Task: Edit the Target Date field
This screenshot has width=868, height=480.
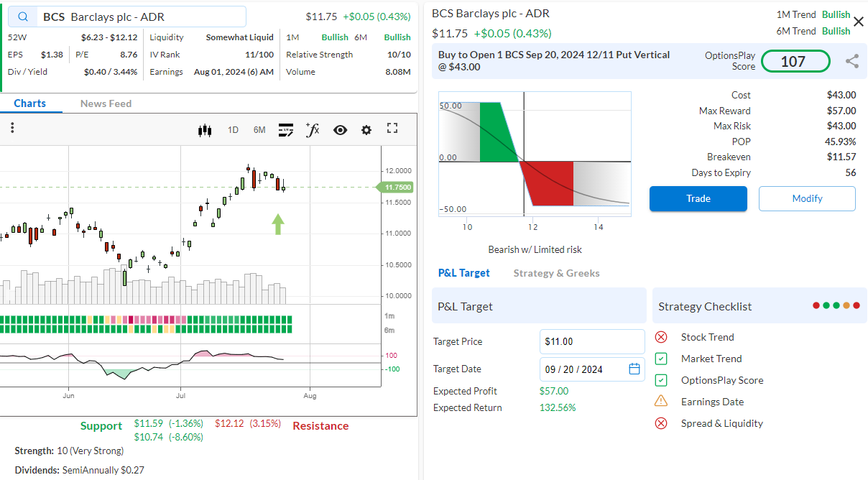Action: [x=592, y=369]
